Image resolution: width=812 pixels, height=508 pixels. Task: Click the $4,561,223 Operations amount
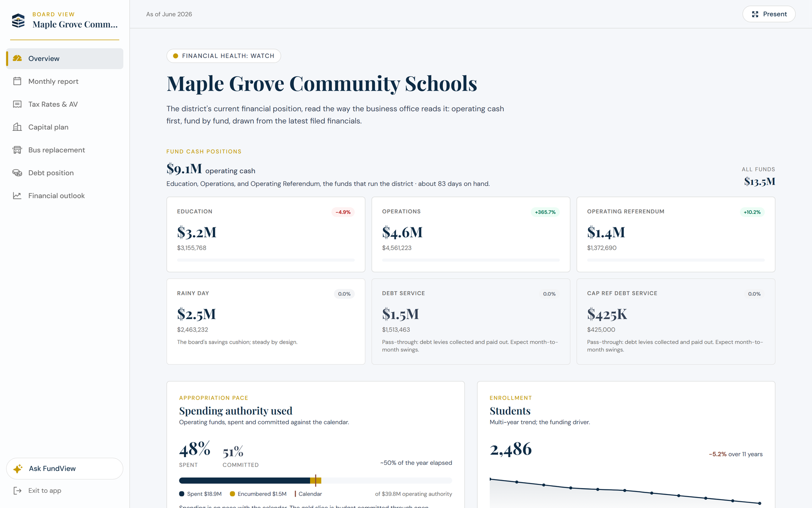(397, 248)
